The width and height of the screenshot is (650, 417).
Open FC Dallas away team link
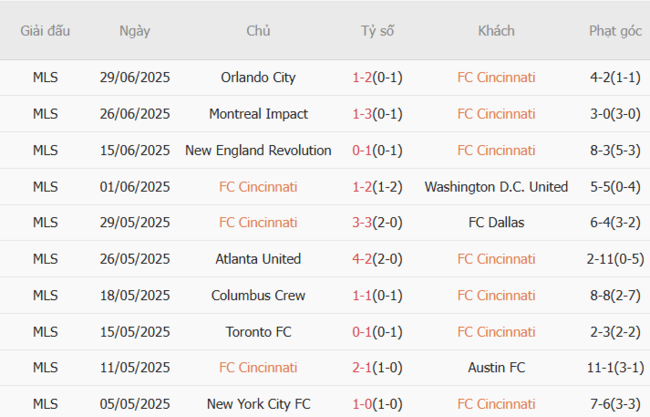(x=496, y=222)
